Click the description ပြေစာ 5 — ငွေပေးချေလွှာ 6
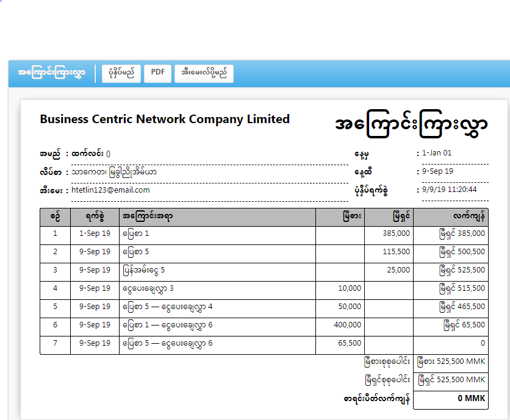 point(168,344)
